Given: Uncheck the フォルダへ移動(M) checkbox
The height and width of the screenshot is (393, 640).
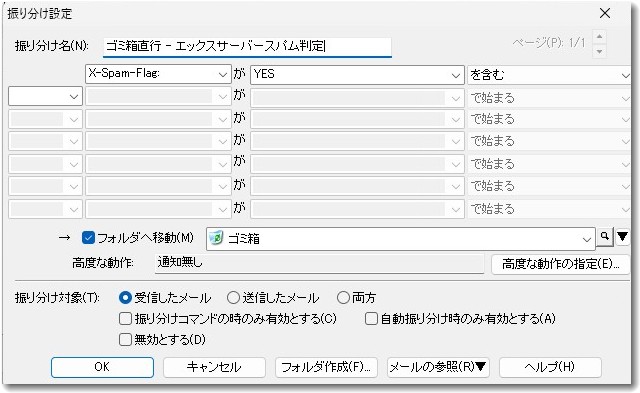Looking at the screenshot, I should pos(88,238).
